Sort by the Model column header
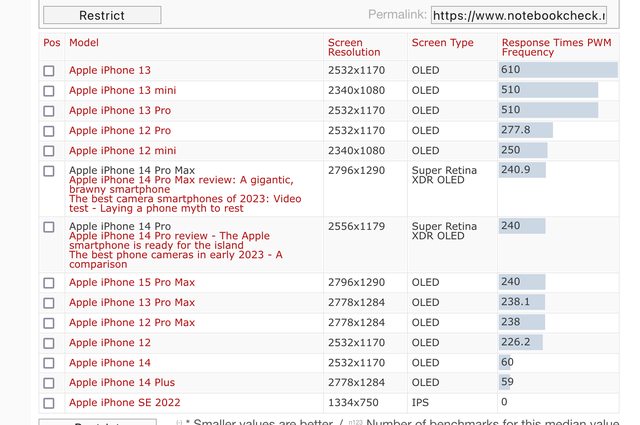Screen dimensions: 640x425 (x=84, y=43)
